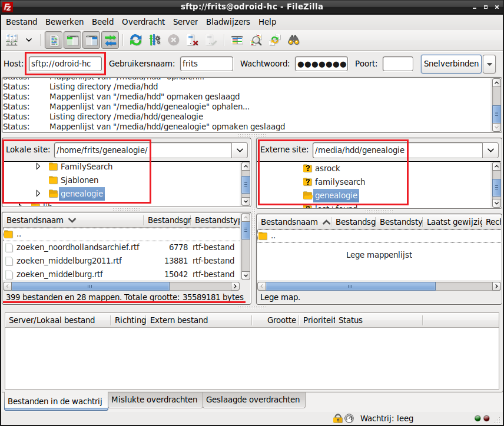This screenshot has width=504, height=426.
Task: Cancel the current operation
Action: 174,41
